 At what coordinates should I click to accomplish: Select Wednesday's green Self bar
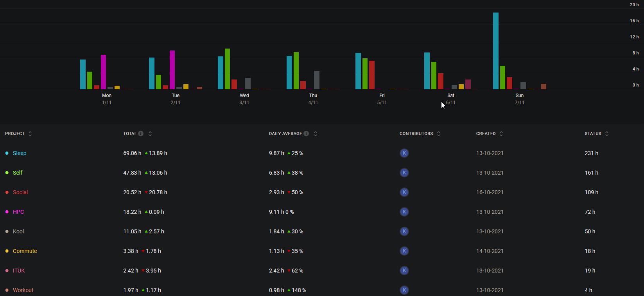[227, 69]
